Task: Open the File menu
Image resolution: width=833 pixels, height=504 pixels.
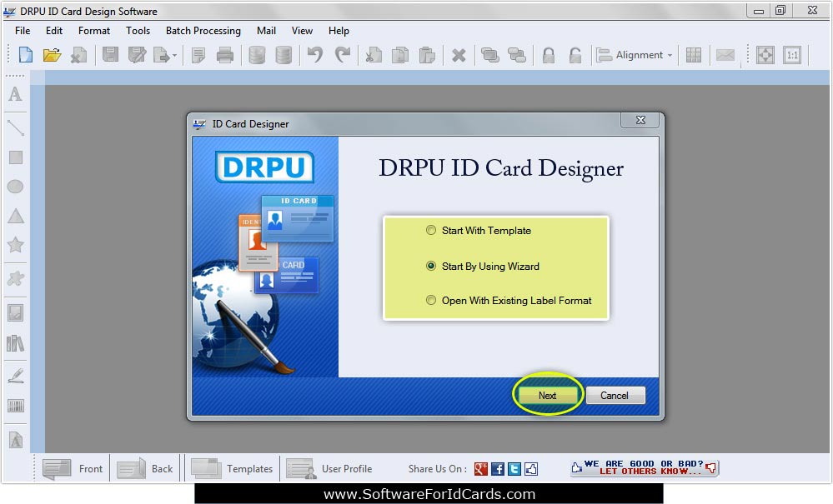Action: click(23, 31)
